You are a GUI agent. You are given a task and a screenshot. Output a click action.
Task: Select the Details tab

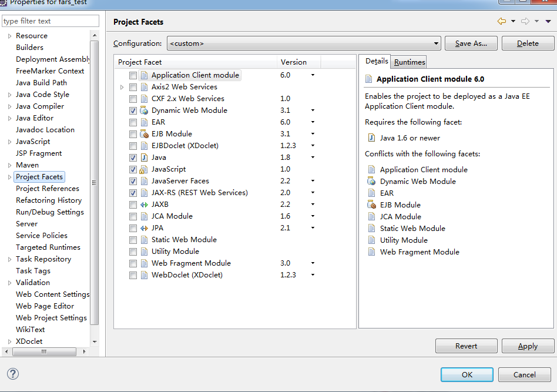click(x=376, y=61)
